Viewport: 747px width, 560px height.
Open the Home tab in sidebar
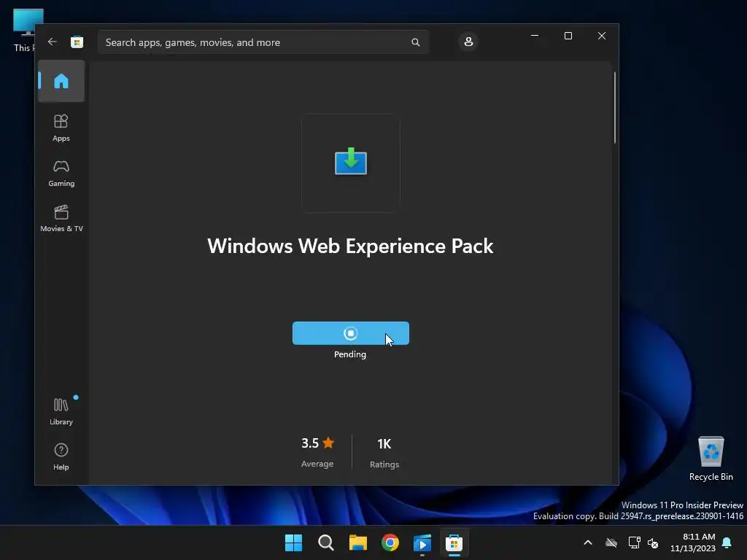coord(61,81)
